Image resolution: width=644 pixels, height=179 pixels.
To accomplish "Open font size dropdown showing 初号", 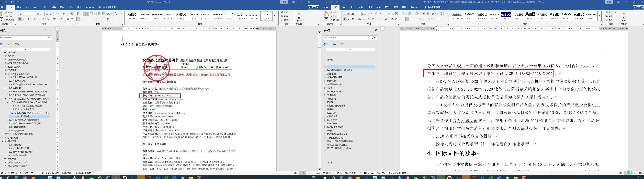I will point(368,14).
